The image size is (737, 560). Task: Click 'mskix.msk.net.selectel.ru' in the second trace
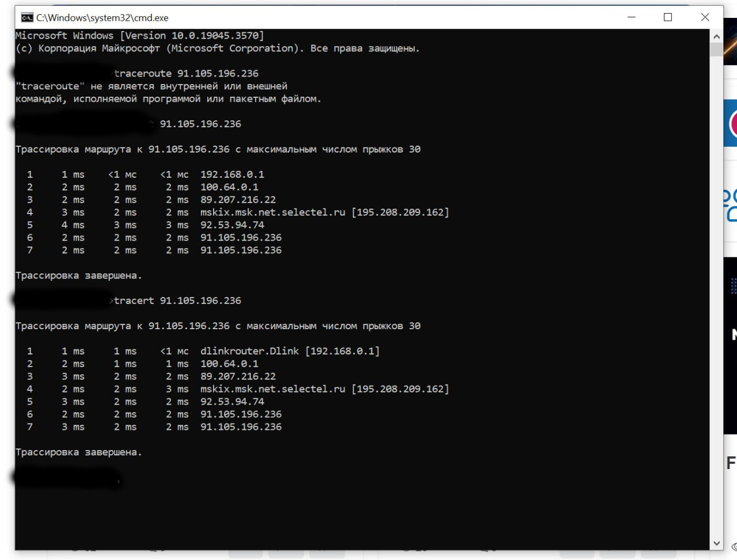pos(273,389)
